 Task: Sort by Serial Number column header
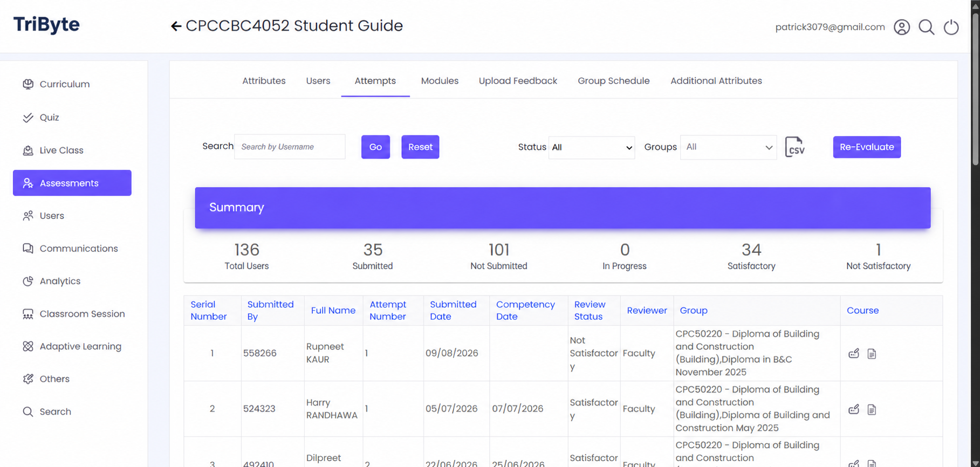click(x=208, y=311)
